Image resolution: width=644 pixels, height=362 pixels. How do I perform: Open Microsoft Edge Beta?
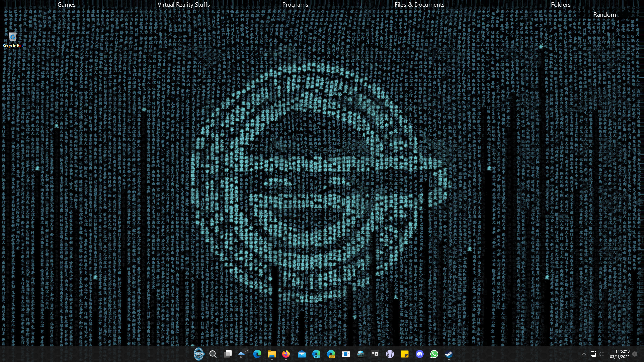click(x=316, y=354)
